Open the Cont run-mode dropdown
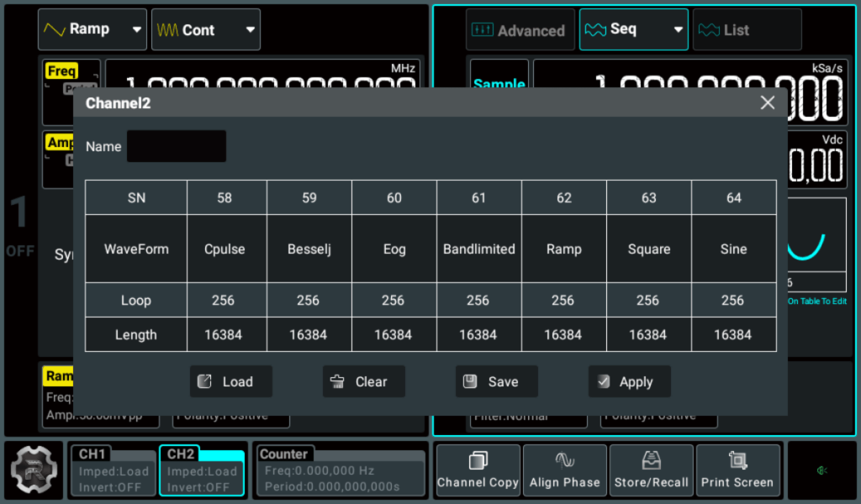The width and height of the screenshot is (861, 504). [x=205, y=29]
